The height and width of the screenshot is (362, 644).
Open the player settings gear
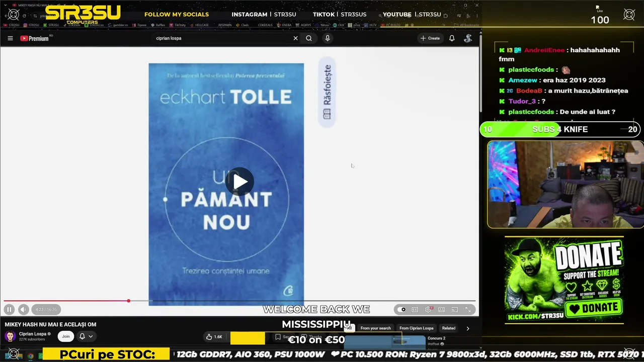point(428,310)
